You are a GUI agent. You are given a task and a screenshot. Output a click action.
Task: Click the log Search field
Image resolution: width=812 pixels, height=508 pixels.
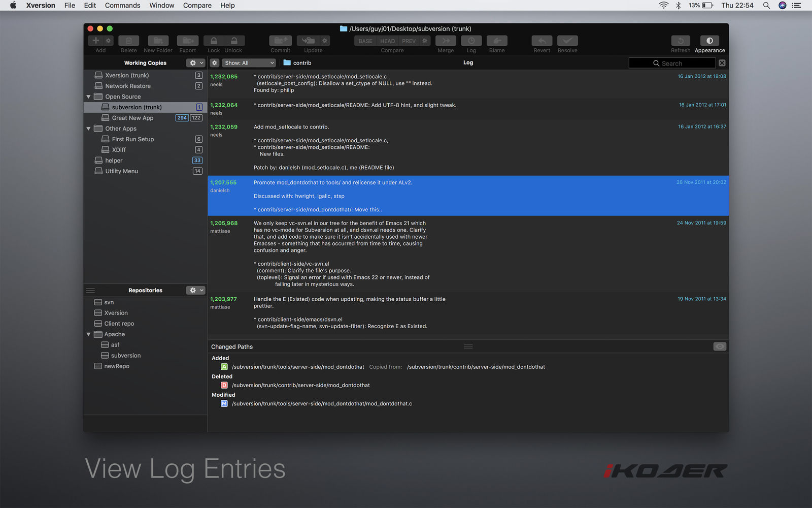pyautogui.click(x=672, y=63)
